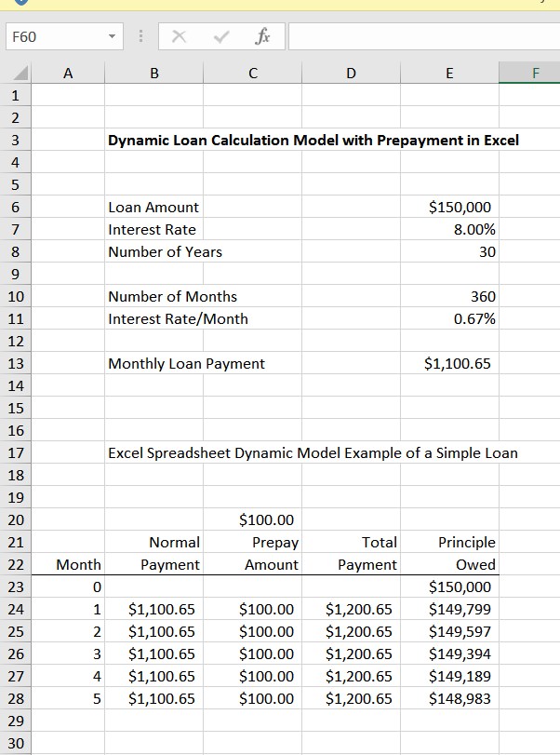Select row 23 header
This screenshot has width=560, height=755.
coord(16,586)
